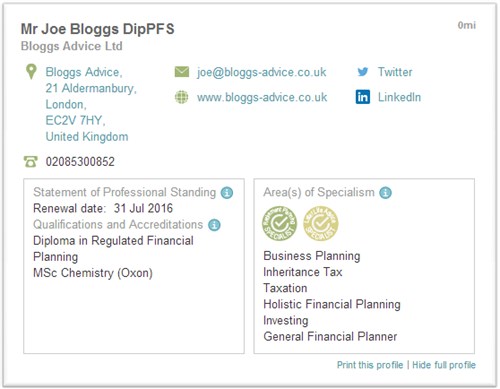This screenshot has height=389, width=500.
Task: Open info icon beside Statement of Professional Standing
Action: tap(227, 193)
